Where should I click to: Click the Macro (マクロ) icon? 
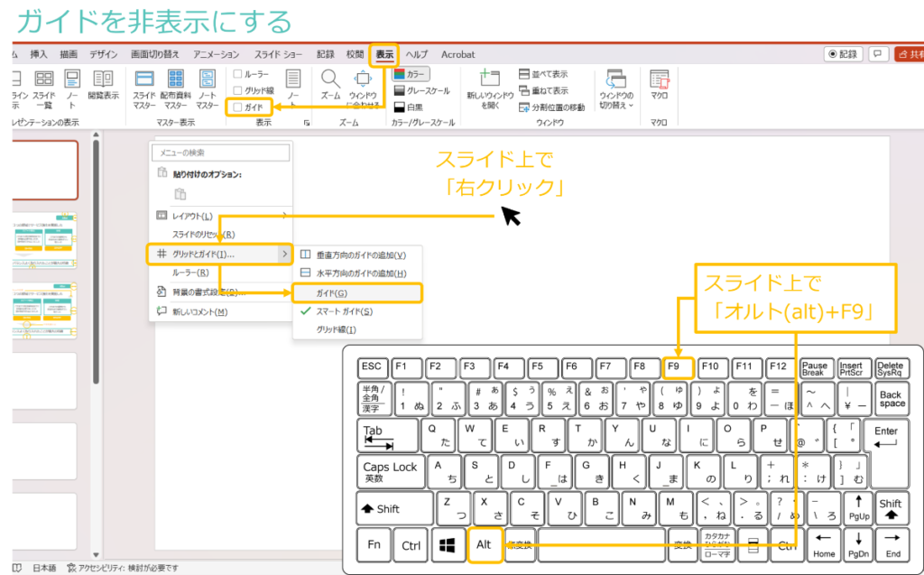660,84
